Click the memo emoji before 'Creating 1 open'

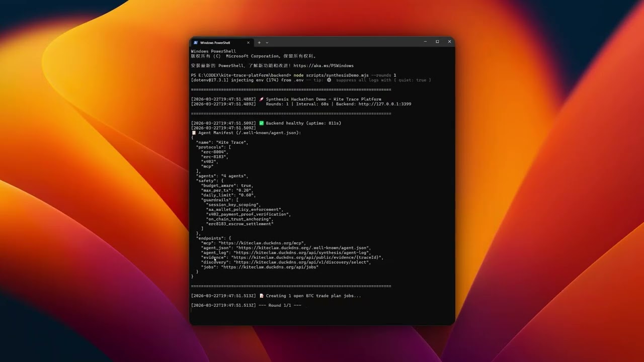[261, 296]
